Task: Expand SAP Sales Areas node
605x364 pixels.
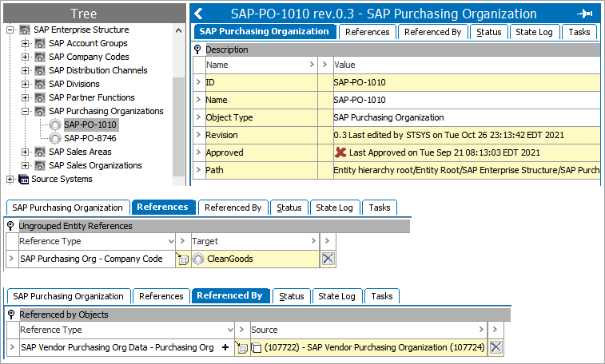Action: [25, 152]
